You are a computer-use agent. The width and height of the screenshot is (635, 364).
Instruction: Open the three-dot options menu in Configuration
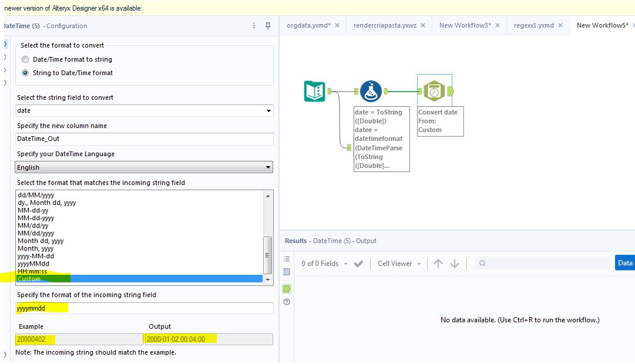tap(254, 26)
